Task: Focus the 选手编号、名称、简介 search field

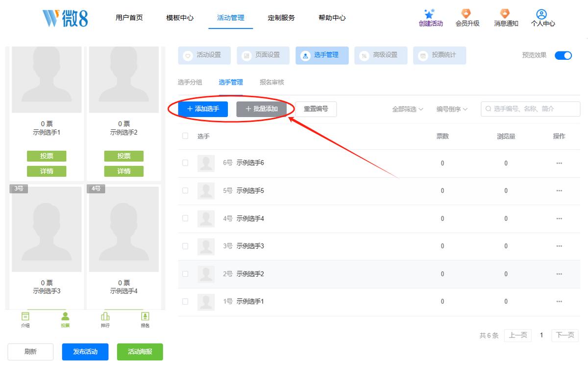Action: tap(531, 109)
